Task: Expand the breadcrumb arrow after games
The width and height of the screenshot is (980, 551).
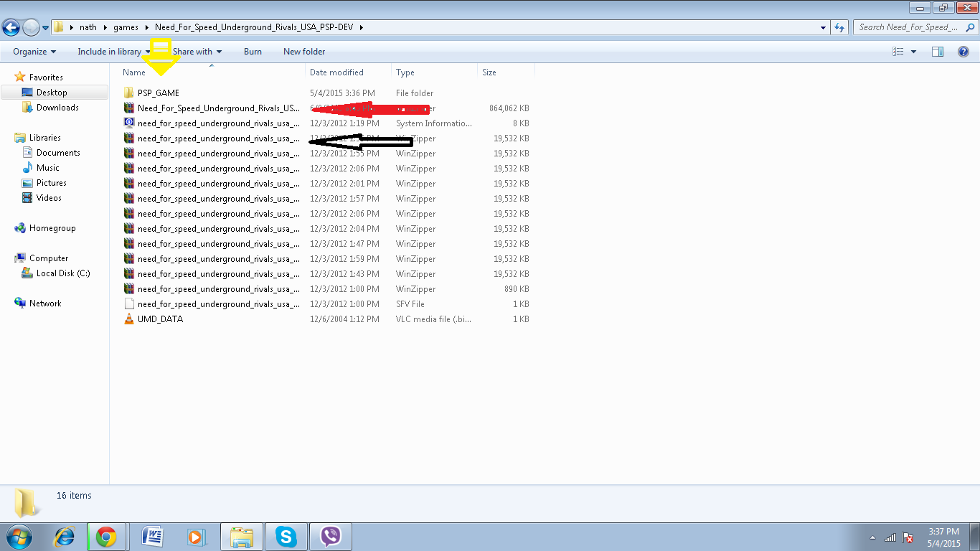Action: [147, 27]
